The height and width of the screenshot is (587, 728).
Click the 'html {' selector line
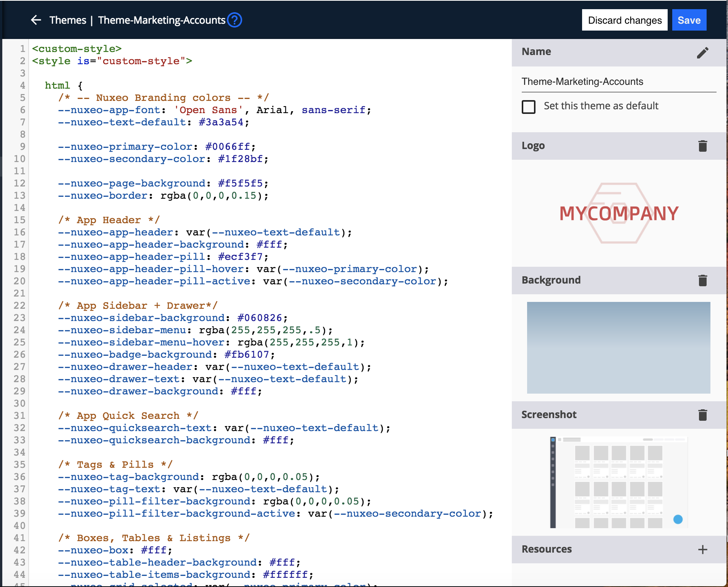click(x=64, y=86)
